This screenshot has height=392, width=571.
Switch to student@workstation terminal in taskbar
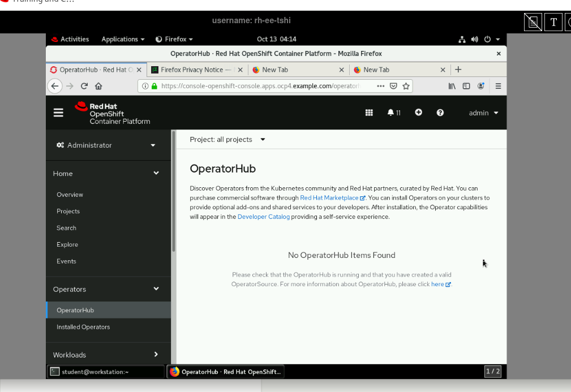coord(105,372)
